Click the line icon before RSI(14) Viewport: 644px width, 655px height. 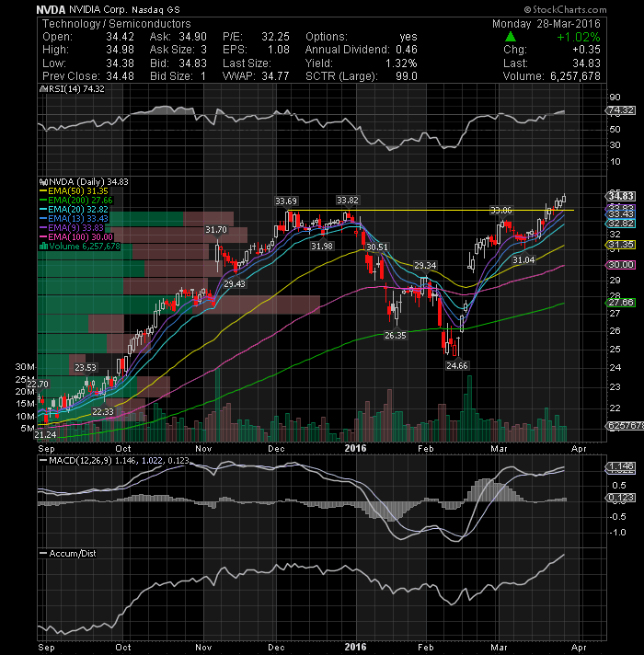41,89
